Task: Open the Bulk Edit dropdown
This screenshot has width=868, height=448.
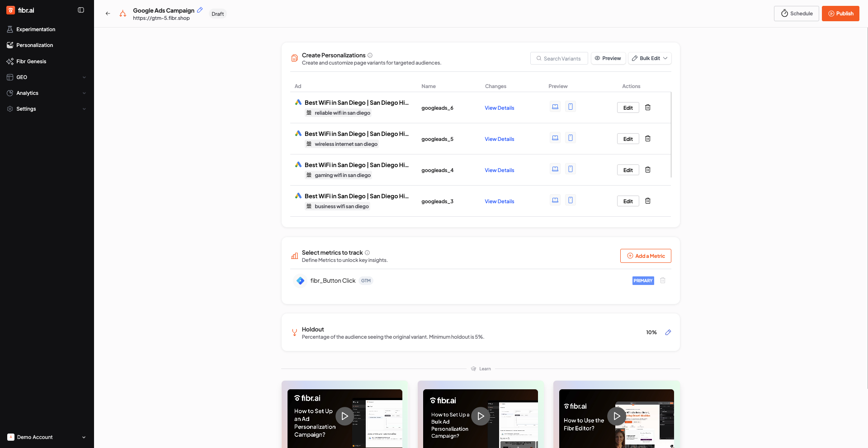Action: pyautogui.click(x=649, y=58)
